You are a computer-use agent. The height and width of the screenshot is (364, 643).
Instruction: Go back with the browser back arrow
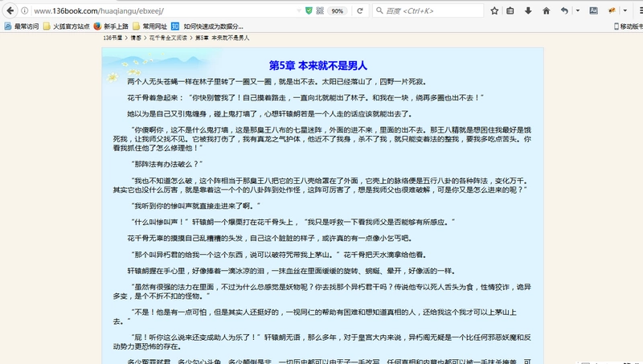pos(10,10)
